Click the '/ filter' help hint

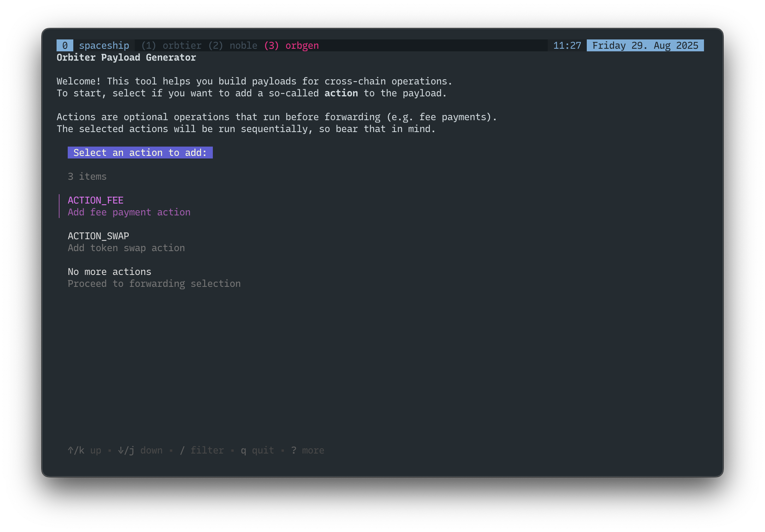coord(202,450)
